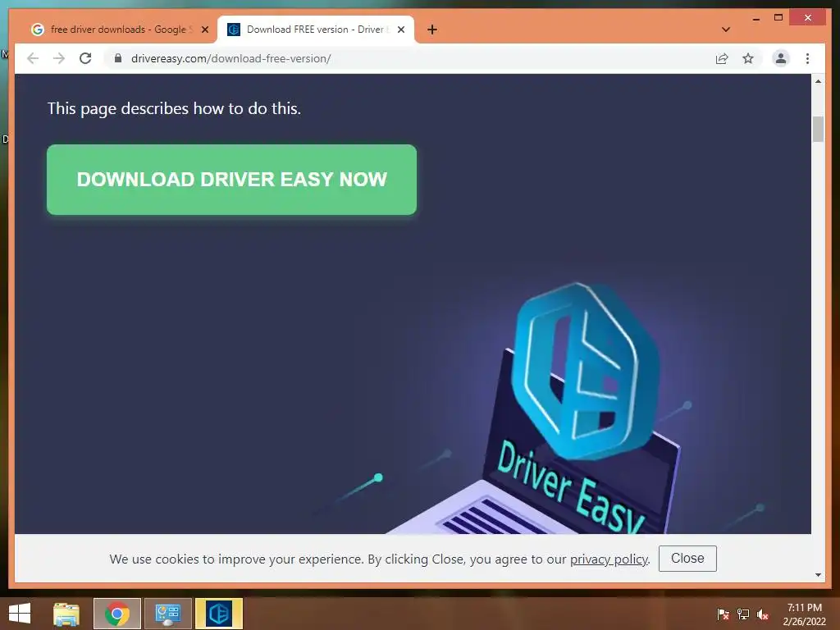
Task: Click the browser Forward arrow
Action: (59, 58)
